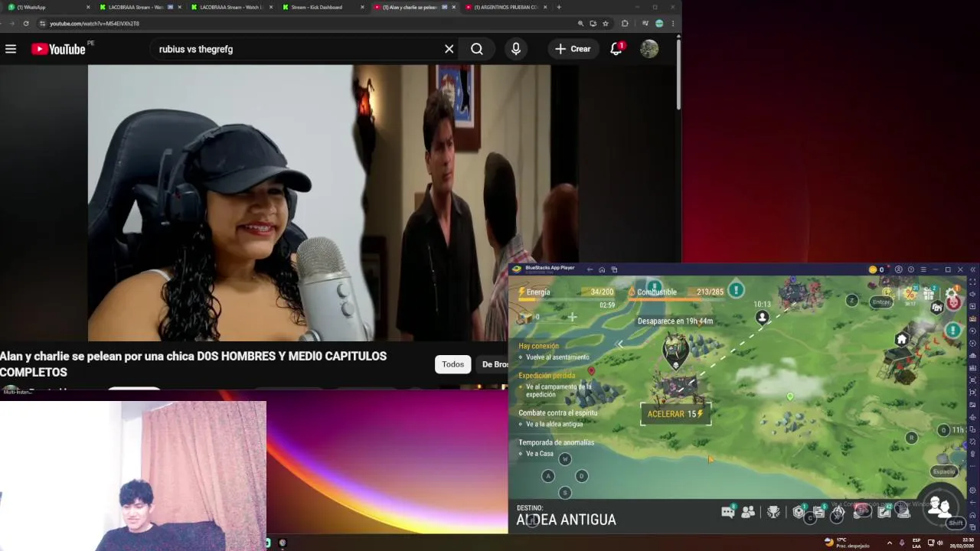Go back with BlueStacks back arrow

590,269
